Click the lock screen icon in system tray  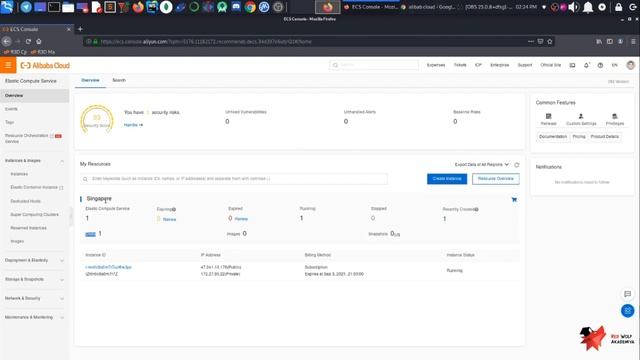click(x=619, y=7)
